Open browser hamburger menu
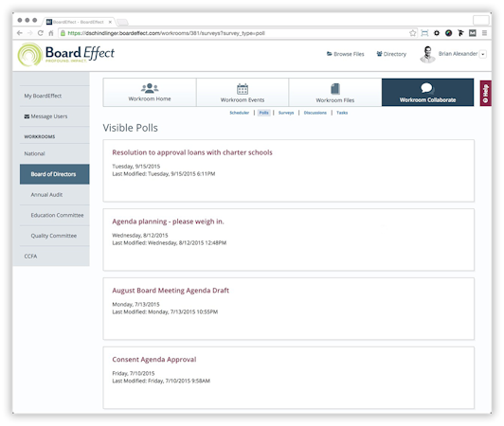This screenshot has height=426, width=504. (484, 33)
